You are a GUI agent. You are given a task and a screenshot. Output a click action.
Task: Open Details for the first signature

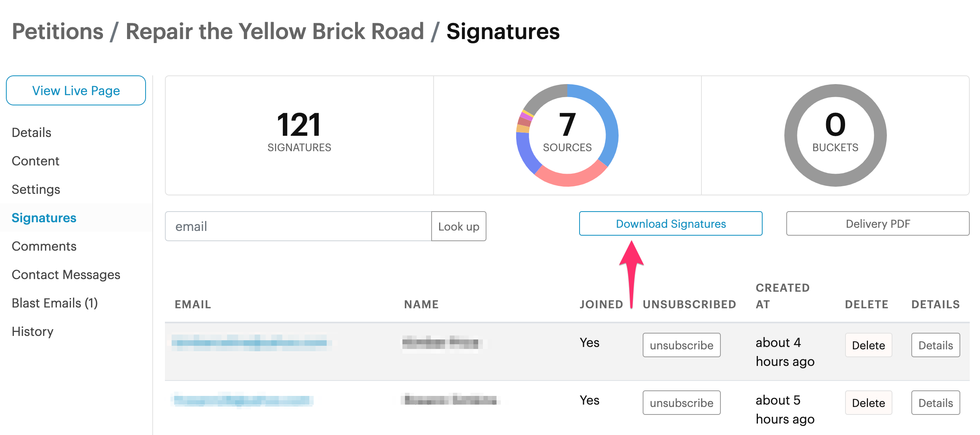[935, 345]
